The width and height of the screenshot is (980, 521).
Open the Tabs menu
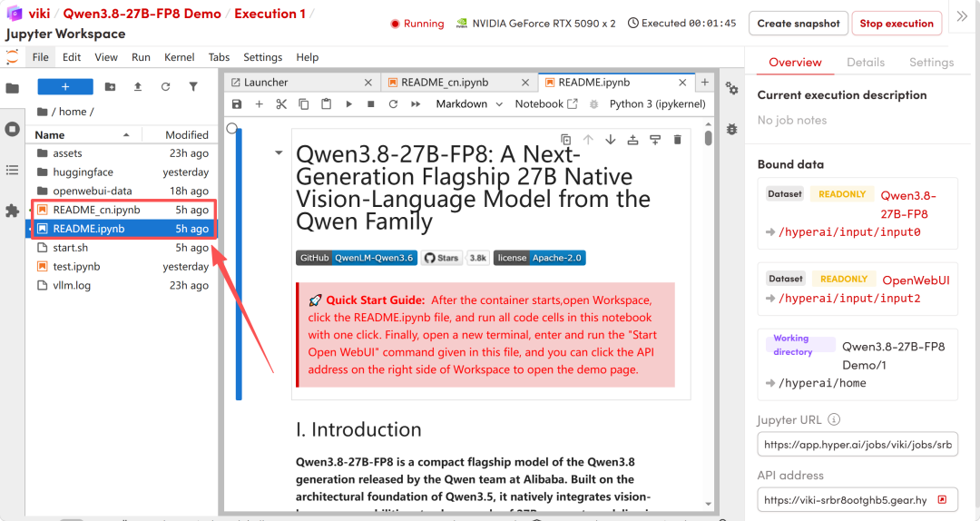[219, 57]
